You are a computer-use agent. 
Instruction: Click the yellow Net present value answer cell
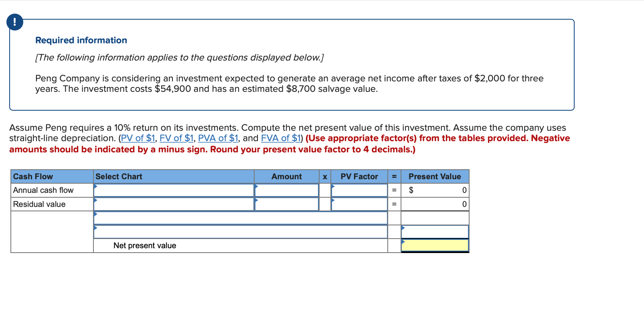[435, 245]
